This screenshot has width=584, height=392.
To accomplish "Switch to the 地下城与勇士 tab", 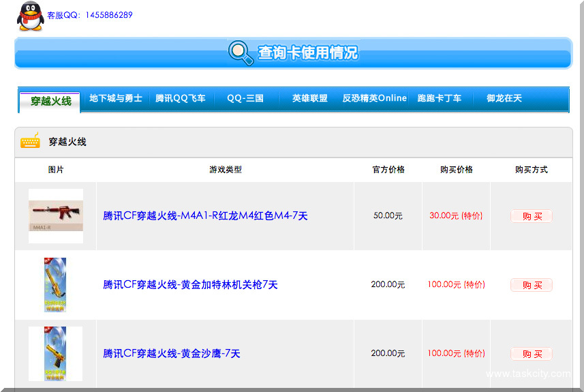I will 115,98.
